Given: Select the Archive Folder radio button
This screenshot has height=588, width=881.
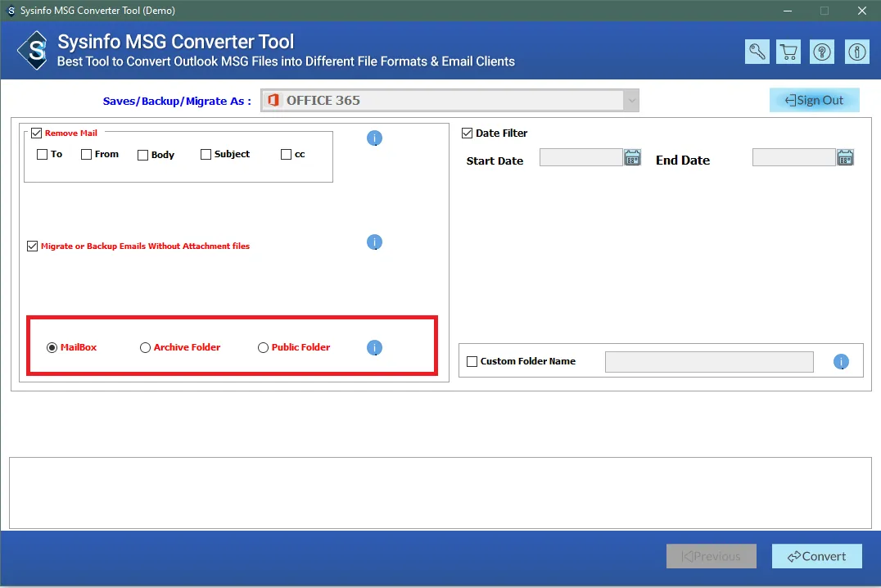Looking at the screenshot, I should [x=146, y=347].
